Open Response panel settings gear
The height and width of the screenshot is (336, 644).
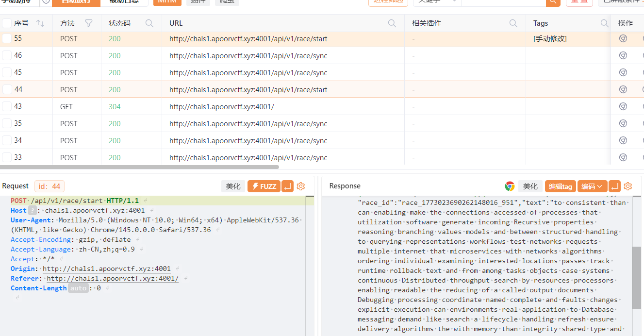627,186
